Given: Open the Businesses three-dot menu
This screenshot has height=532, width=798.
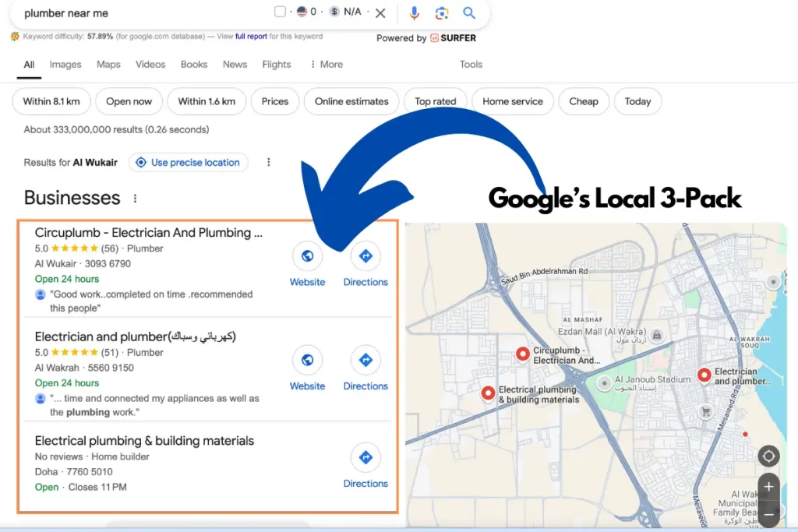Looking at the screenshot, I should [x=135, y=199].
